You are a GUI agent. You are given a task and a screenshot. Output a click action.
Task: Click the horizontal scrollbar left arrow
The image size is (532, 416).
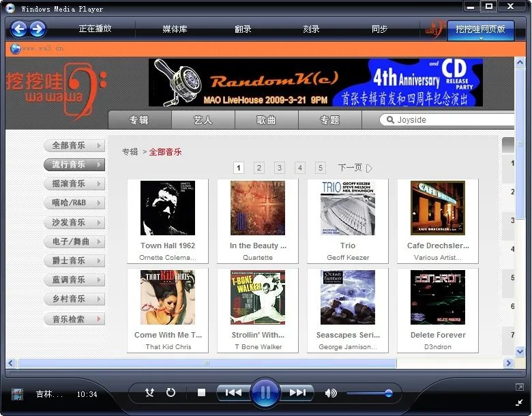coord(10,363)
